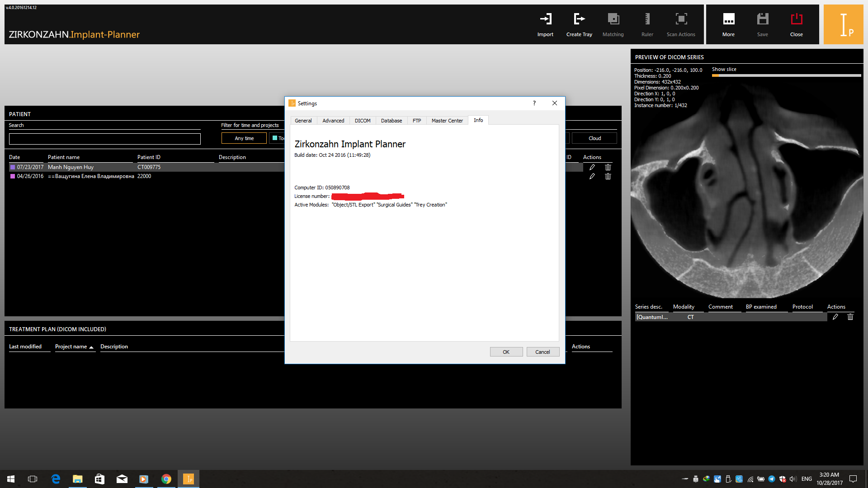The width and height of the screenshot is (868, 488).
Task: Select the Quantum CT series row
Action: coord(731,317)
